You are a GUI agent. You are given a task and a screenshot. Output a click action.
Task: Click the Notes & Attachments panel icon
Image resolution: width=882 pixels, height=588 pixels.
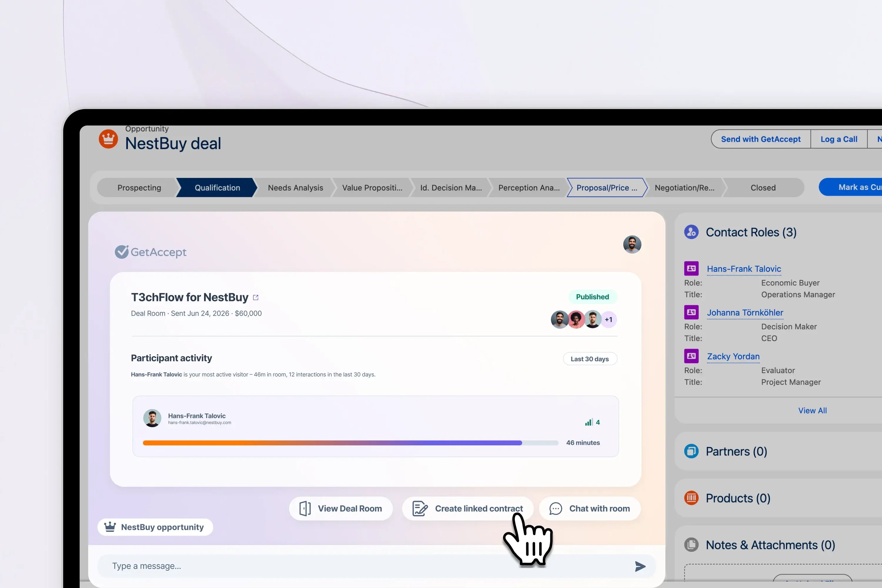pos(691,545)
